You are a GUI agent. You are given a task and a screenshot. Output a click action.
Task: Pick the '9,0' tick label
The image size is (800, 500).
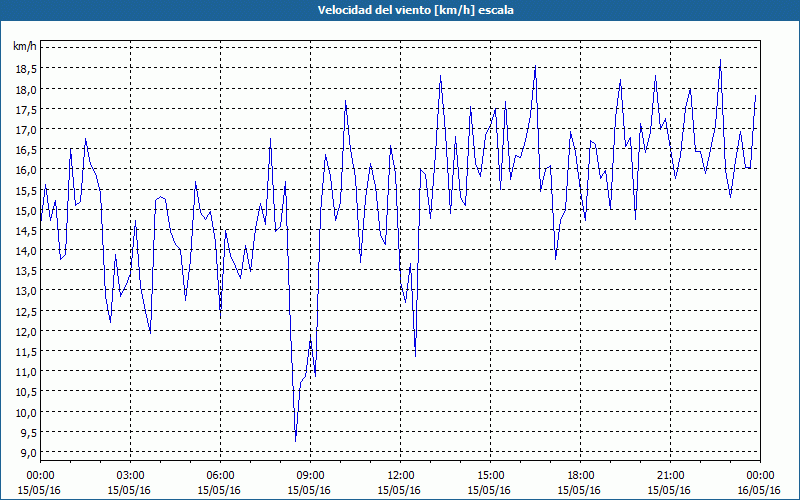[29, 453]
